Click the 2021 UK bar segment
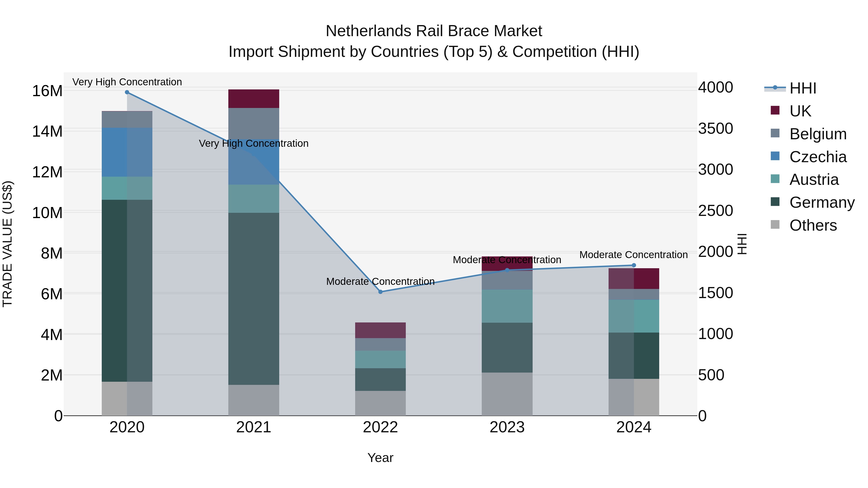868x488 pixels. click(254, 99)
